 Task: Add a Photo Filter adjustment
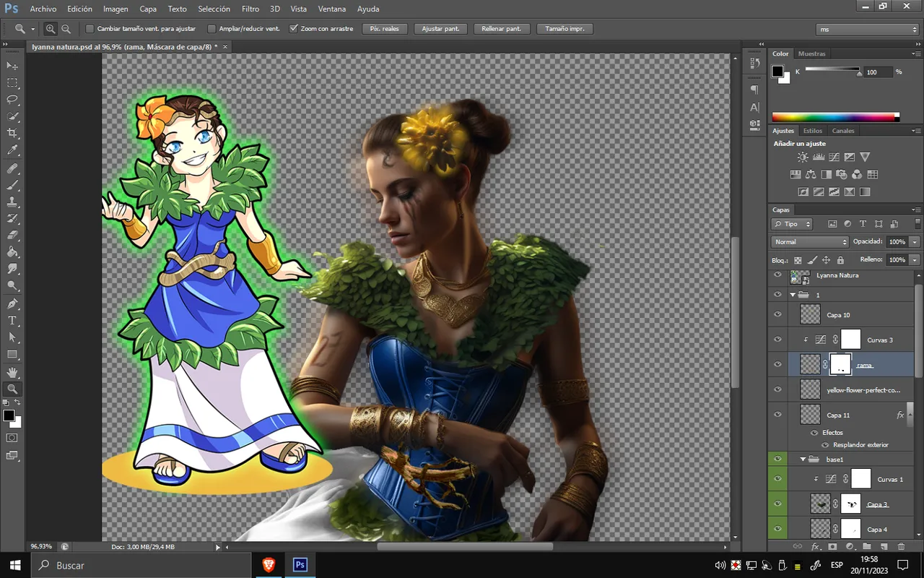pos(842,174)
